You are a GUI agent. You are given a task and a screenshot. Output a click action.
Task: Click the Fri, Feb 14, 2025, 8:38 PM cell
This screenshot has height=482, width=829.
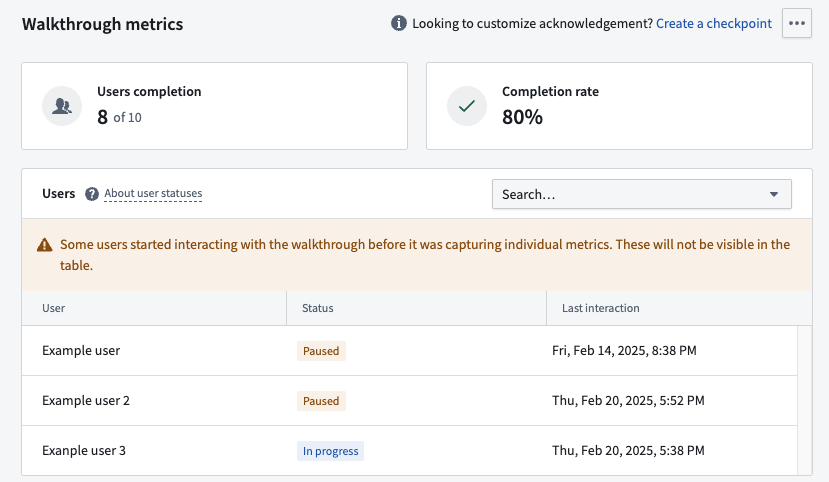click(x=624, y=350)
